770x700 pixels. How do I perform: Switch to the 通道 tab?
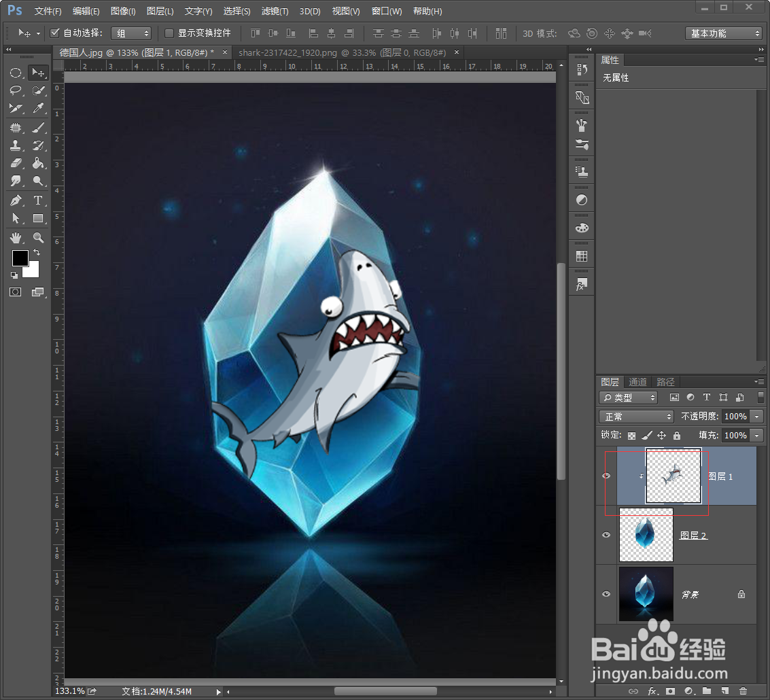point(637,382)
